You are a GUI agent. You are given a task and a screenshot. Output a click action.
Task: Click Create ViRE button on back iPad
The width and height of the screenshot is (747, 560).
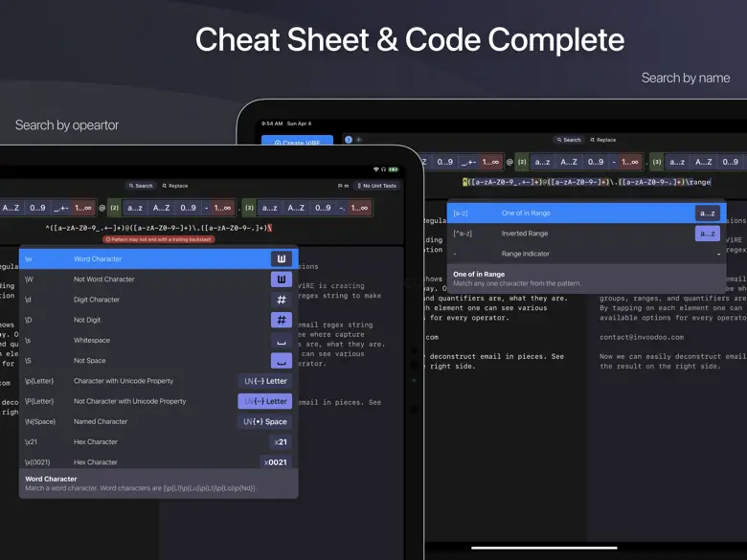pyautogui.click(x=297, y=141)
